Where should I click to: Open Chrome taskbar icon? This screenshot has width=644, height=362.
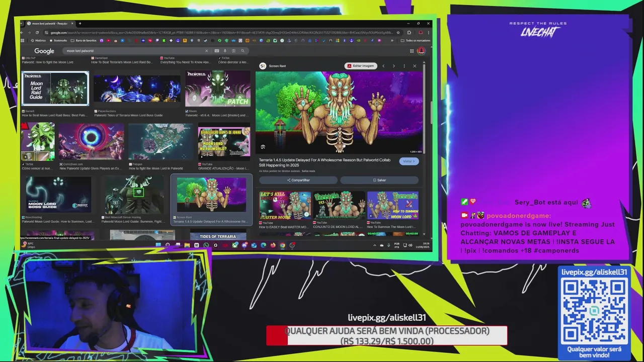click(282, 245)
